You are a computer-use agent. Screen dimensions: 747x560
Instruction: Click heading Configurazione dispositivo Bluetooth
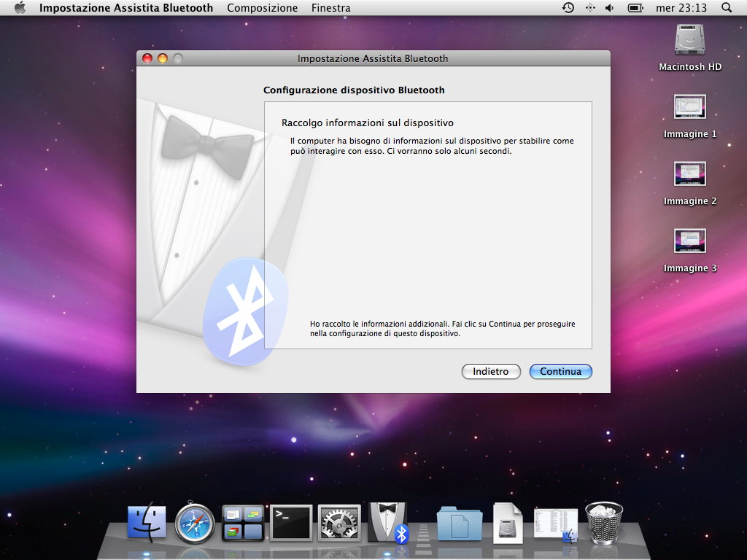[x=354, y=90]
